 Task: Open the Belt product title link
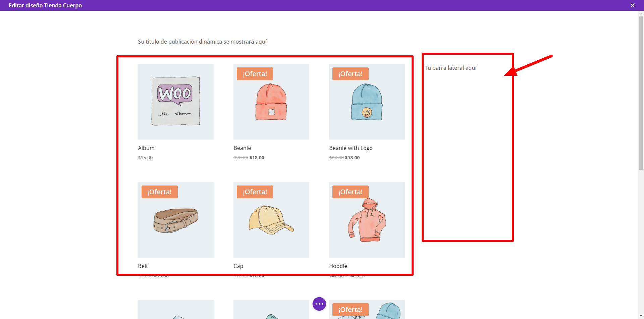pos(143,266)
